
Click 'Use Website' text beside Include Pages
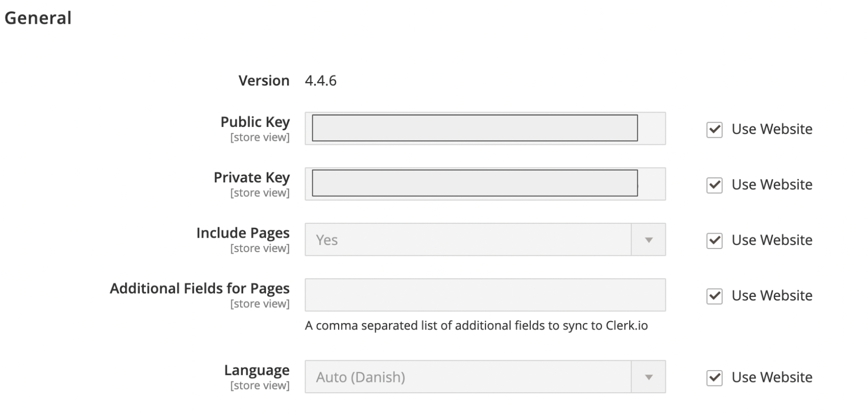click(x=772, y=240)
